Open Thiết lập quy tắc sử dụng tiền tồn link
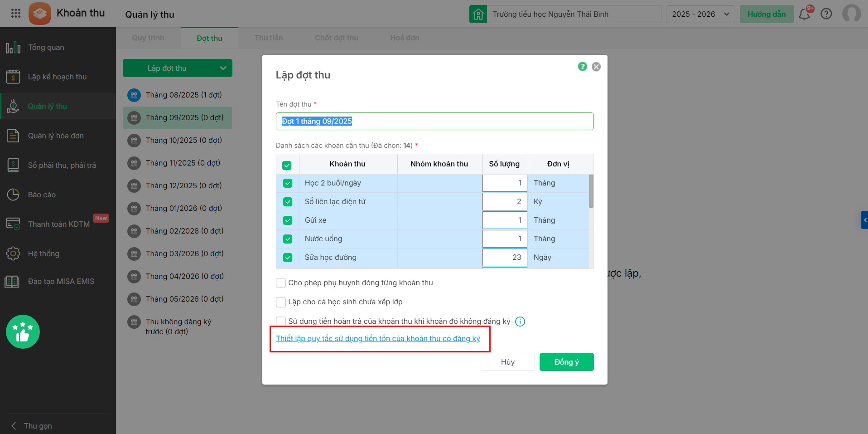The width and height of the screenshot is (868, 434). coord(378,339)
